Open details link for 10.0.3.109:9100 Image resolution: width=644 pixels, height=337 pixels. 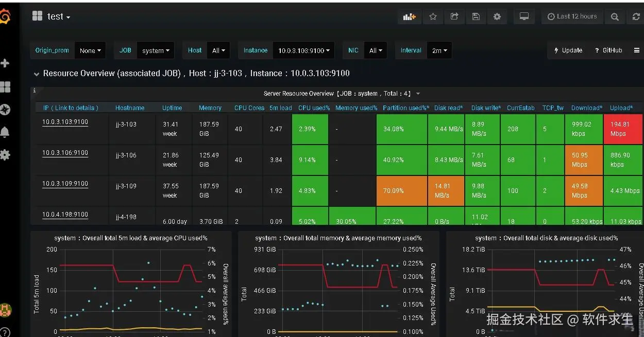(x=65, y=184)
